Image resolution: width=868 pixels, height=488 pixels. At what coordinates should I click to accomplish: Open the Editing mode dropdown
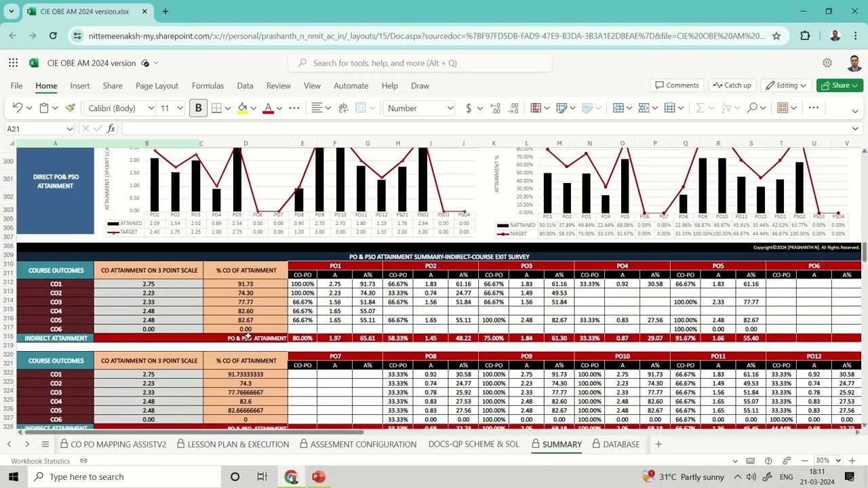787,85
